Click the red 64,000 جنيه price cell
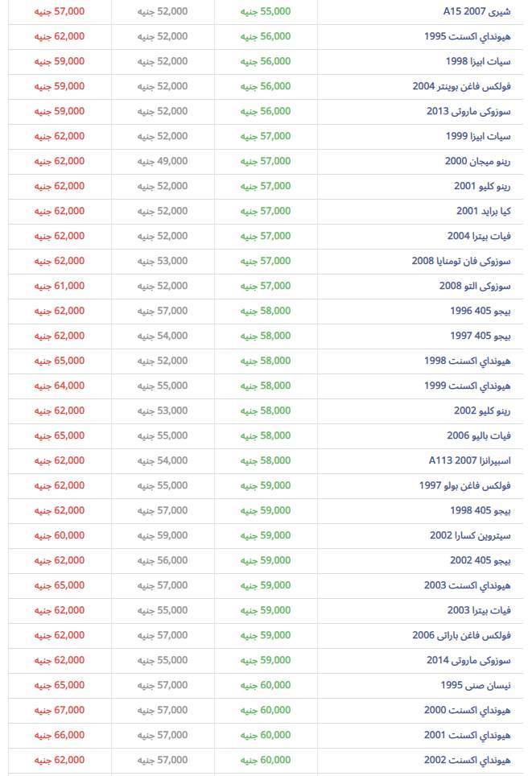532x776 pixels. pos(60,386)
